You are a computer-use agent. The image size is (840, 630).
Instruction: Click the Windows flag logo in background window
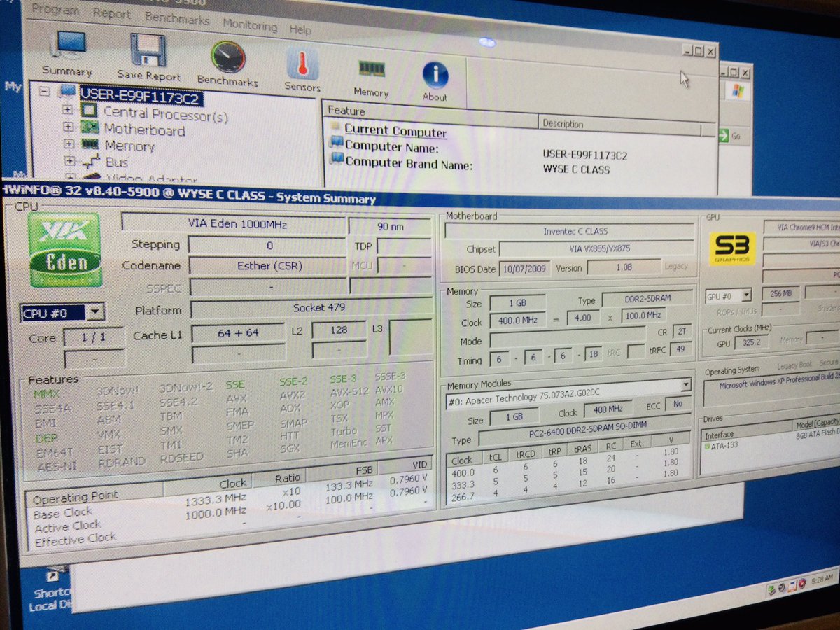[736, 90]
